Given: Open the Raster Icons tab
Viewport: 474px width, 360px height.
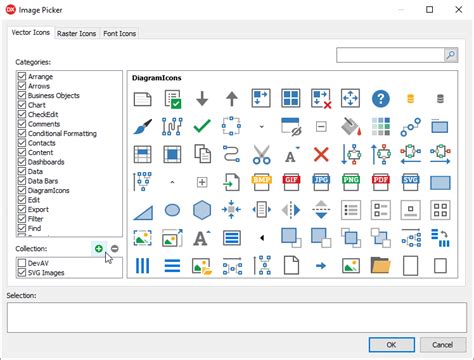Looking at the screenshot, I should (76, 34).
